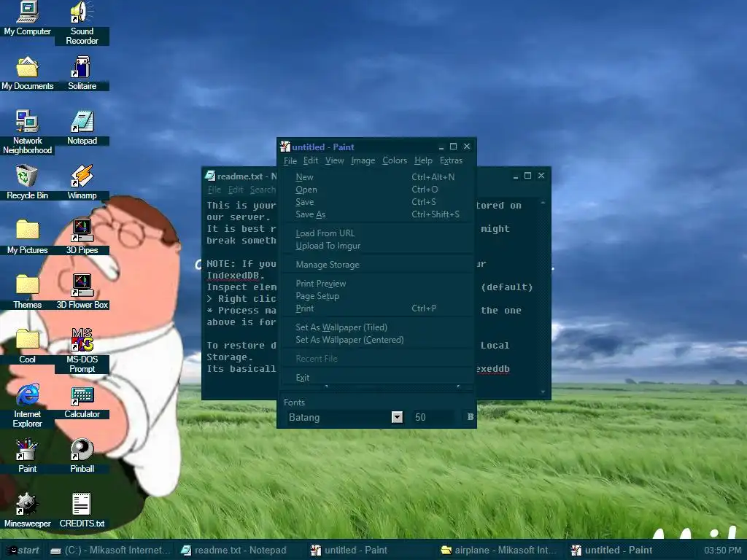Open the File menu in Paint
The height and width of the screenshot is (560, 747).
click(x=290, y=161)
